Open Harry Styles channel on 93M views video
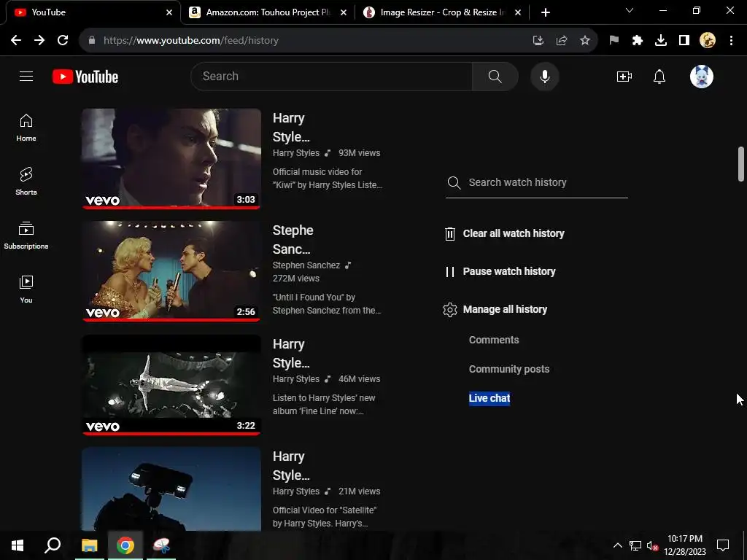The image size is (747, 560). 296,153
